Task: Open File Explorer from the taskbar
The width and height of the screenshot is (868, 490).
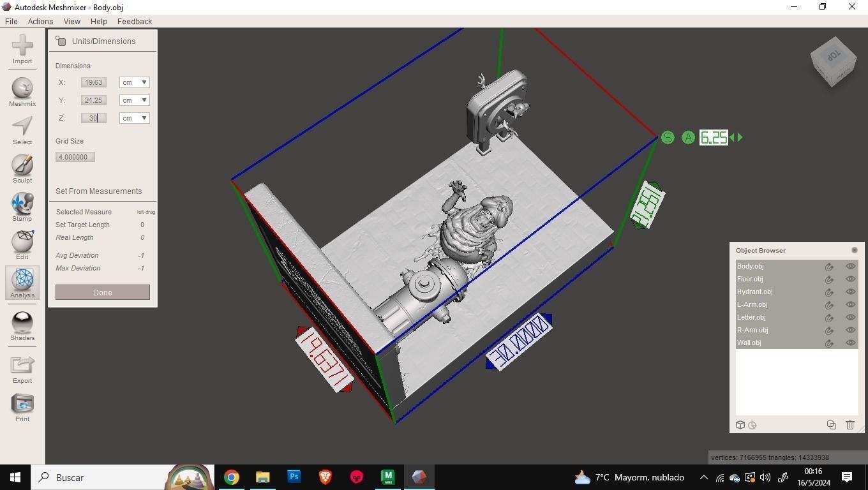Action: pyautogui.click(x=263, y=477)
